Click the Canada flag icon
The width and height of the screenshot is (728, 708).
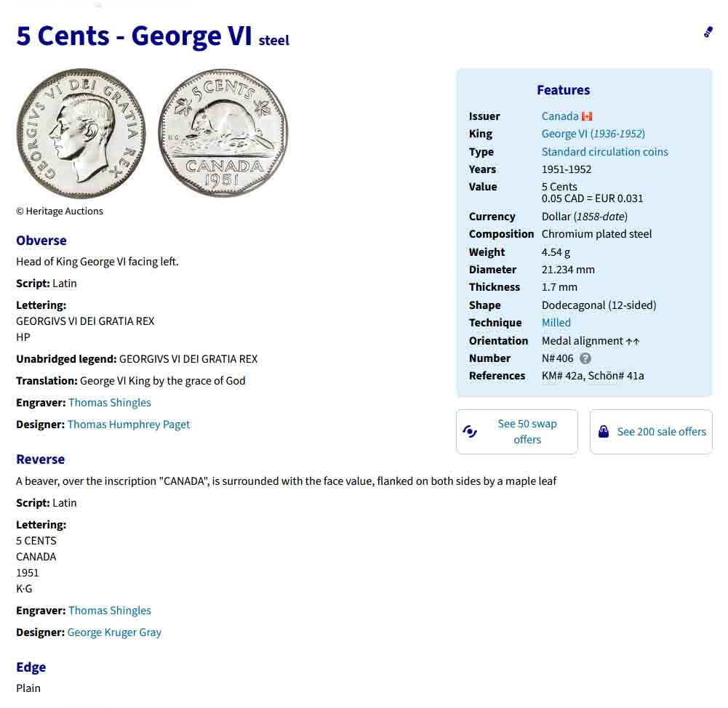pyautogui.click(x=587, y=116)
